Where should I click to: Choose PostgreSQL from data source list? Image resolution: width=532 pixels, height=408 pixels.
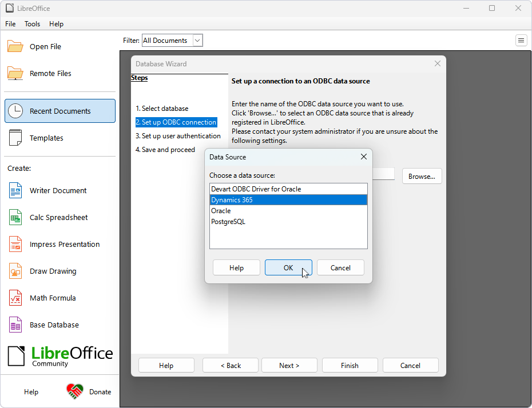[x=228, y=222]
